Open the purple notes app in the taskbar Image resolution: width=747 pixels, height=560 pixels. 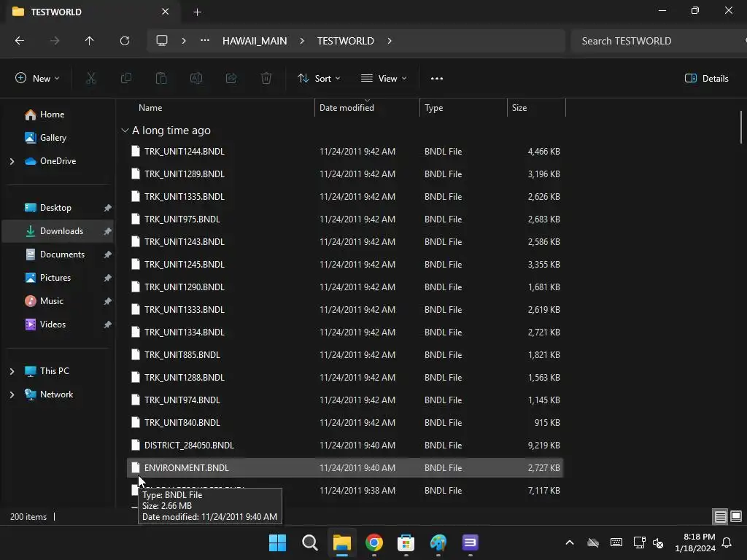(471, 542)
